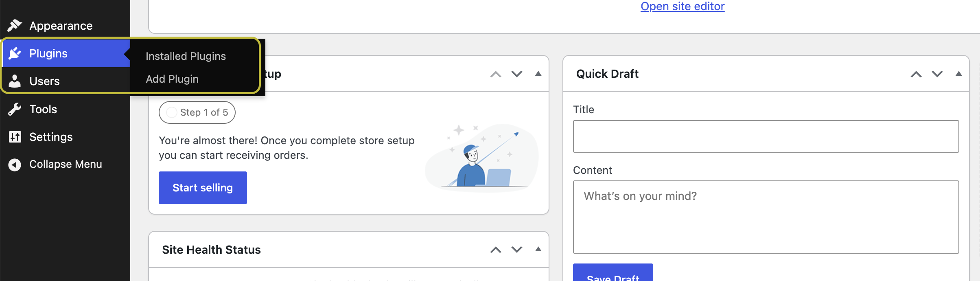Move the Site Health Status panel down
This screenshot has width=980, height=281.
coord(517,250)
